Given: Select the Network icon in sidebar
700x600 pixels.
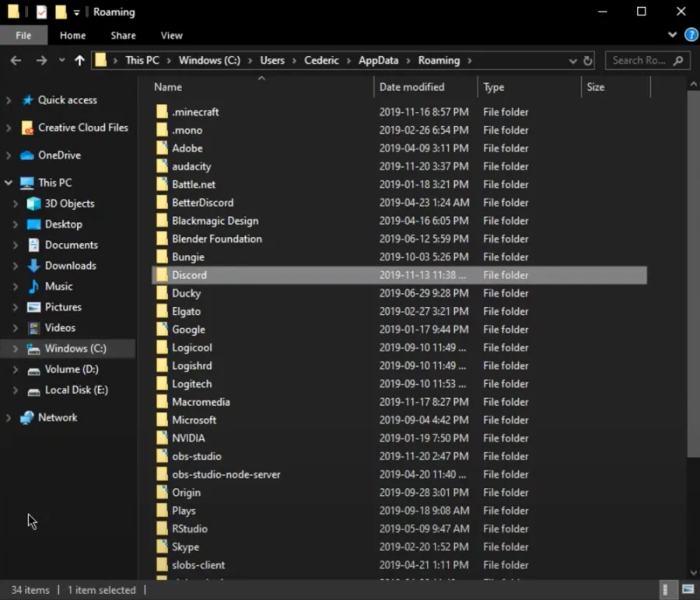Looking at the screenshot, I should point(27,417).
